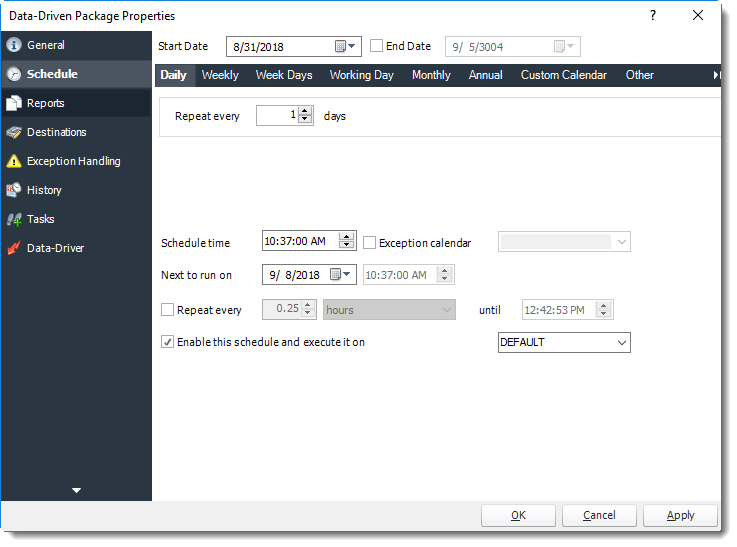The height and width of the screenshot is (547, 737).
Task: Click the Cancel button
Action: coord(599,516)
